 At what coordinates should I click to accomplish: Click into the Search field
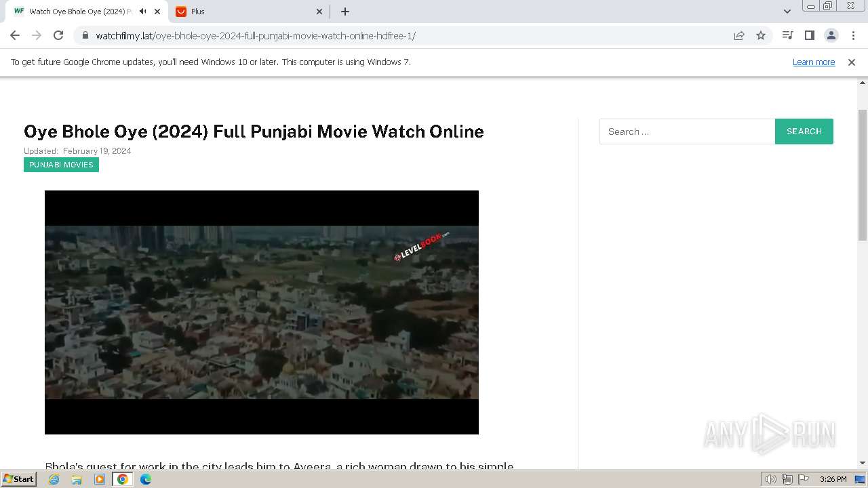(x=687, y=131)
